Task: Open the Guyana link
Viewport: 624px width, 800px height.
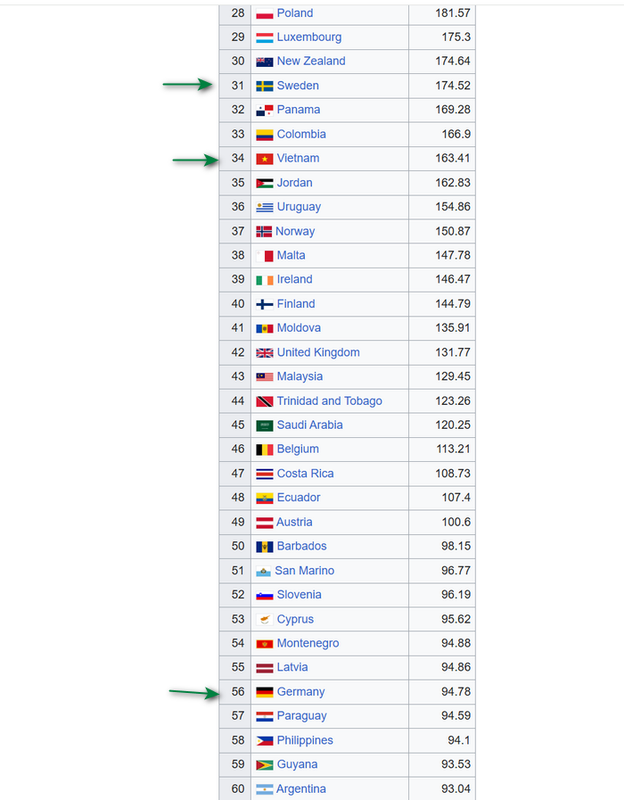Action: pyautogui.click(x=297, y=764)
